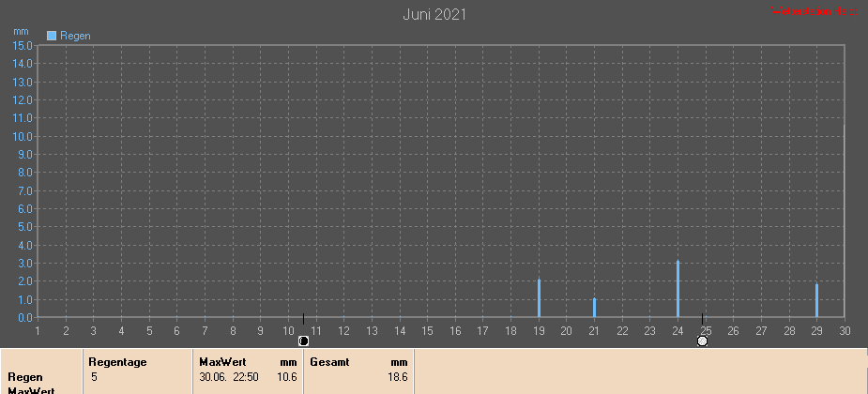Click the mm unit label above the y-axis
This screenshot has height=394, width=868.
21,32
